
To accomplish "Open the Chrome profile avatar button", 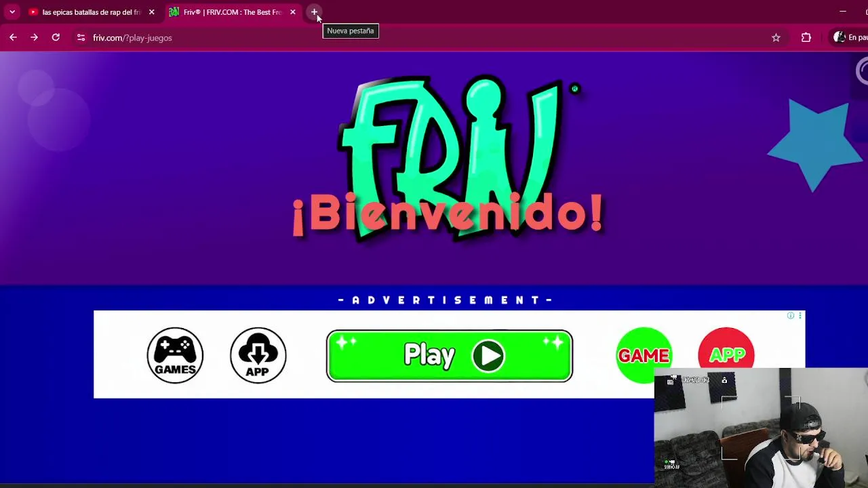I will 850,38.
